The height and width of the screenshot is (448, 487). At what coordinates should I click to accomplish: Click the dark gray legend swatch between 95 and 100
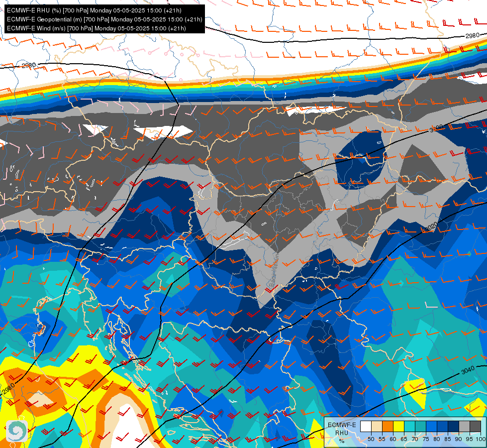tap(475, 426)
